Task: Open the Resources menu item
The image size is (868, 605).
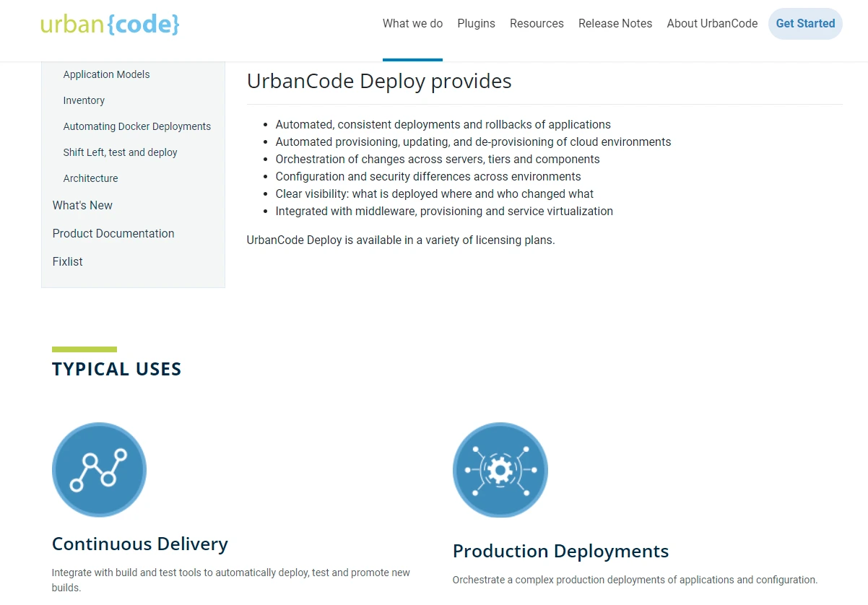Action: (x=537, y=24)
